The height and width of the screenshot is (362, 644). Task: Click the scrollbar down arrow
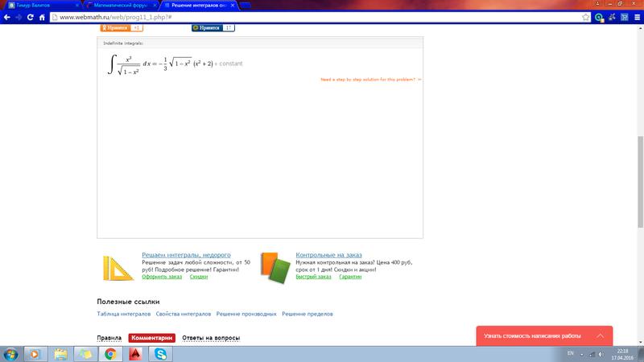pos(640,342)
